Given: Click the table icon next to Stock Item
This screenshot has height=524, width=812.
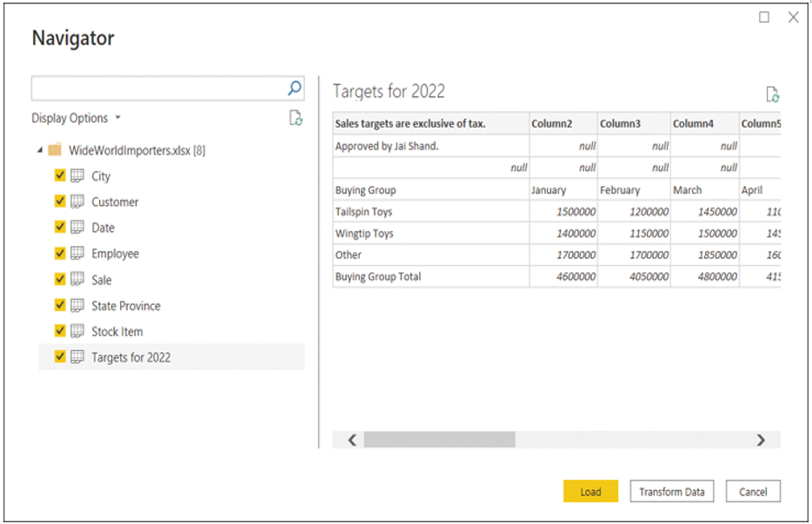Looking at the screenshot, I should point(77,331).
